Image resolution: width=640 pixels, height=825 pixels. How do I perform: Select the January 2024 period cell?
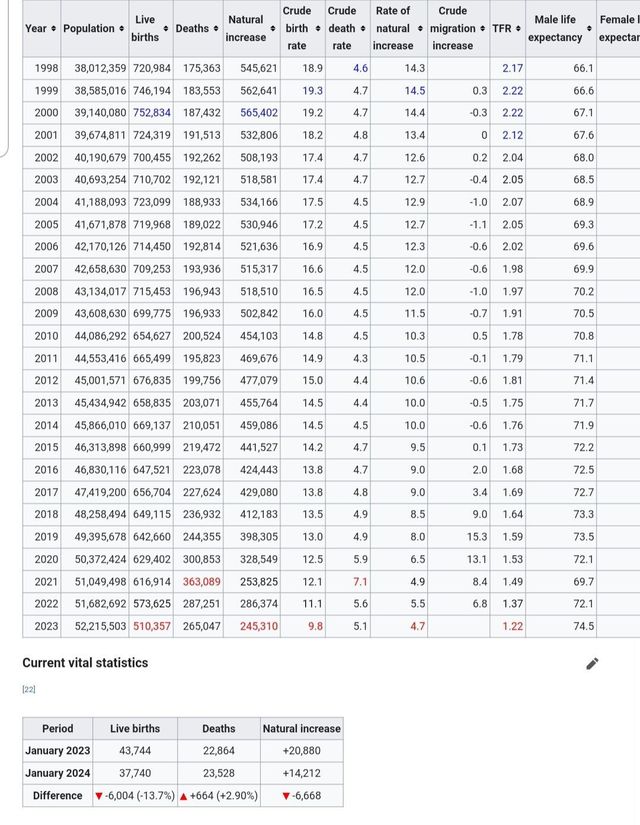pos(58,773)
